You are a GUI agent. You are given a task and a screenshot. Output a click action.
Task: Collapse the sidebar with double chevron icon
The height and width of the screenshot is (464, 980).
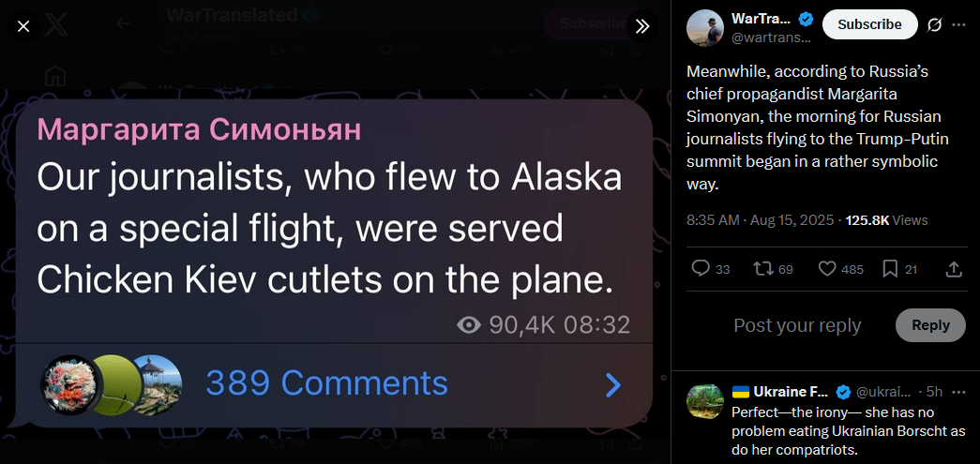641,26
